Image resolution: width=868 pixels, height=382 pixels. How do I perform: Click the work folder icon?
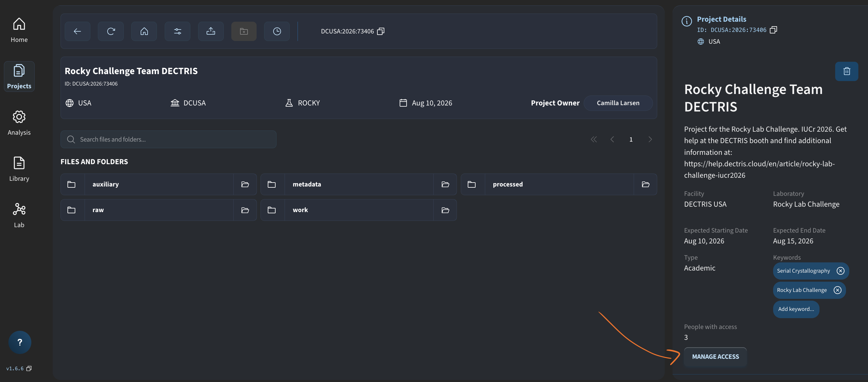tap(272, 210)
